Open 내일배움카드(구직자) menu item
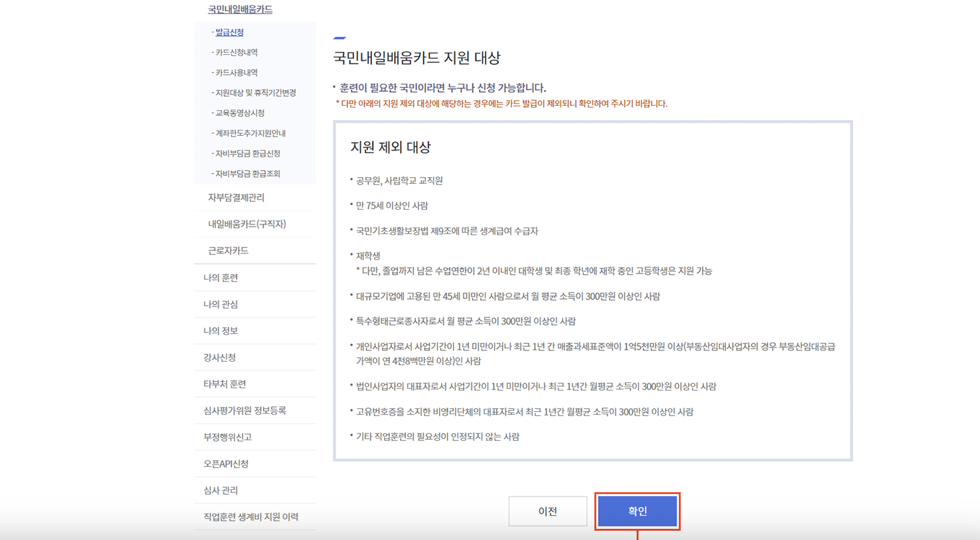This screenshot has height=540, width=980. pyautogui.click(x=247, y=224)
